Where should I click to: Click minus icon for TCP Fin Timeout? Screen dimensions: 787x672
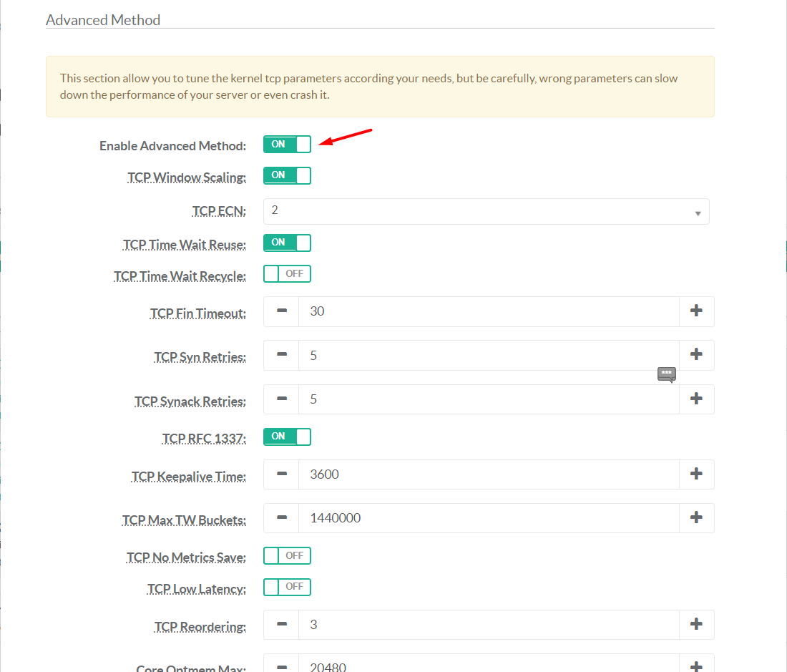coord(281,311)
